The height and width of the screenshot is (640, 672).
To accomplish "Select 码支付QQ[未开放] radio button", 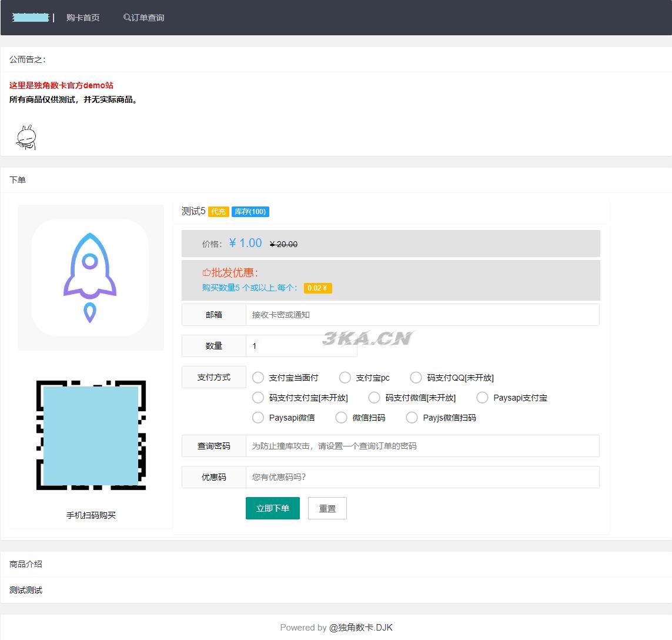I will 416,378.
